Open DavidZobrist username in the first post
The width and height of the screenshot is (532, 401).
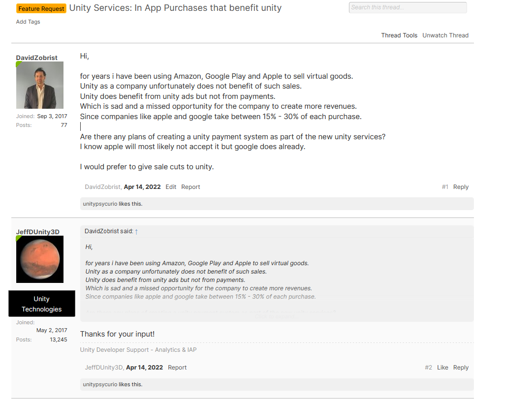pyautogui.click(x=36, y=58)
